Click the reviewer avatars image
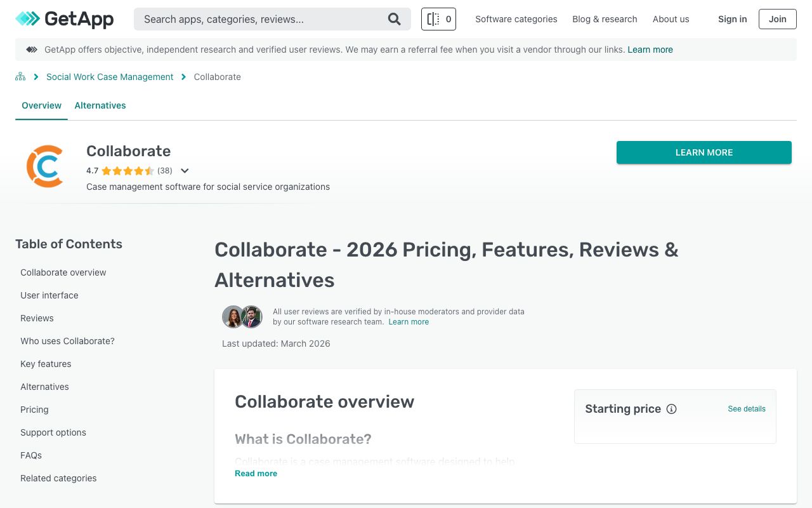The image size is (812, 508). click(242, 316)
